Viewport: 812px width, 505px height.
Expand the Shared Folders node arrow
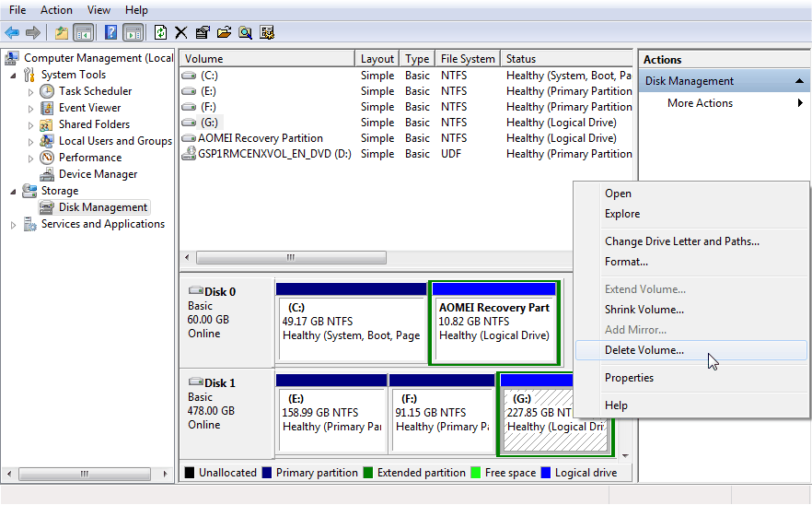[30, 125]
